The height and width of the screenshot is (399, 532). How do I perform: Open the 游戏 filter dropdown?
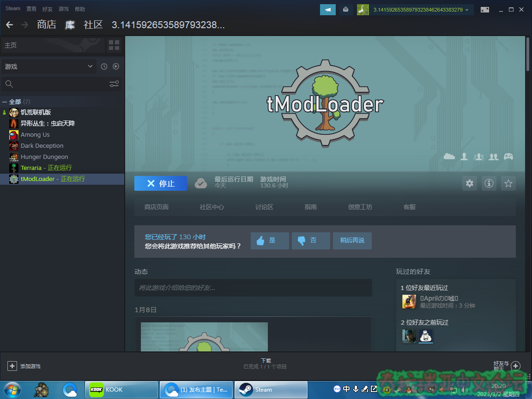point(48,66)
